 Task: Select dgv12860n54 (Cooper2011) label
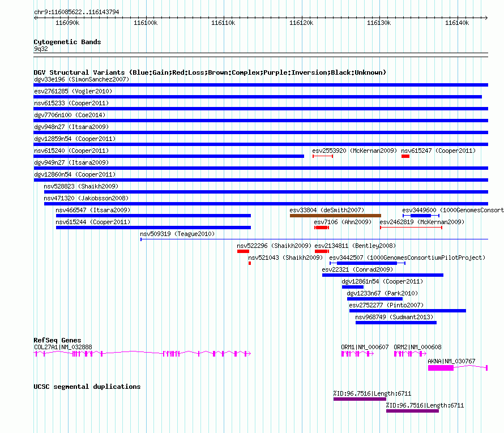click(75, 174)
